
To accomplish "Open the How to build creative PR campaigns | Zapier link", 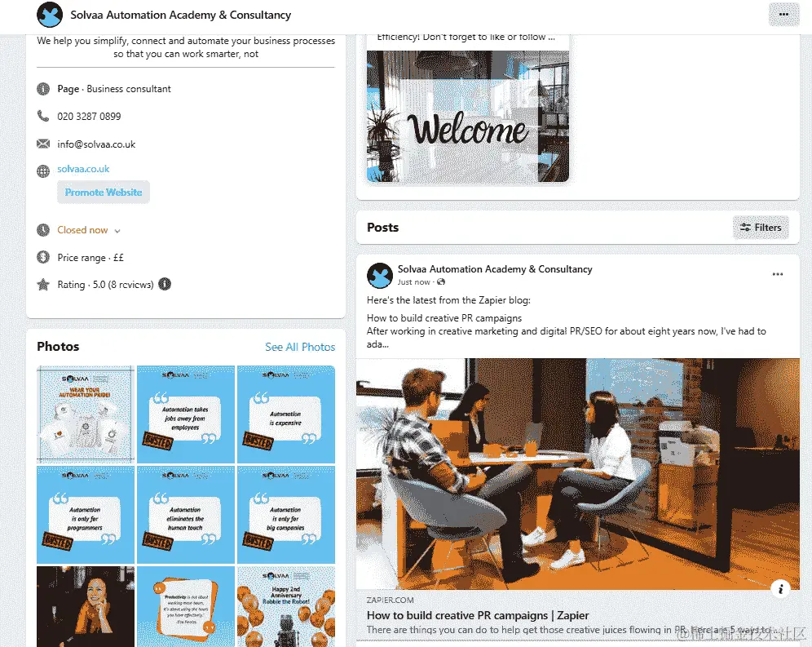I will tap(478, 615).
